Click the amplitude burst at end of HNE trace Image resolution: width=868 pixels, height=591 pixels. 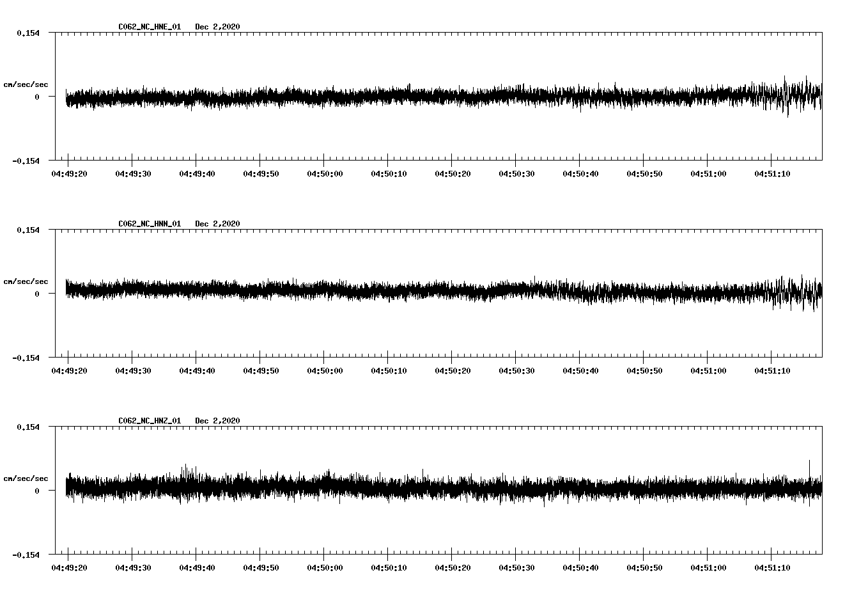[x=793, y=95]
